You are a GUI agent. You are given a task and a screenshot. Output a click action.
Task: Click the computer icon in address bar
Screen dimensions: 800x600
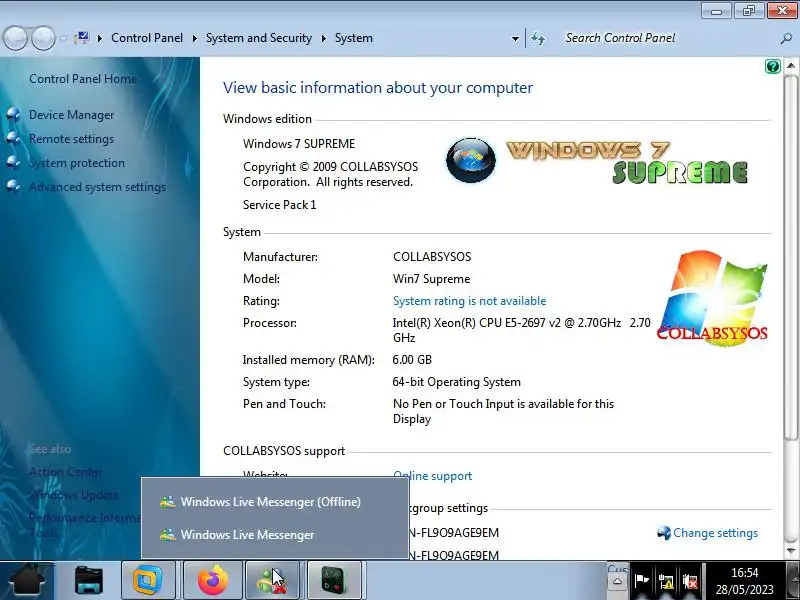[82, 38]
